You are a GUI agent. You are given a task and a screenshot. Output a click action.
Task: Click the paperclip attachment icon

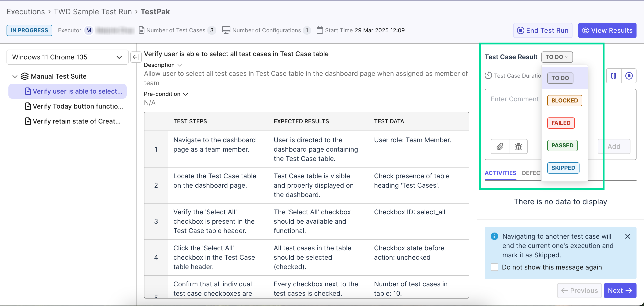pyautogui.click(x=500, y=146)
